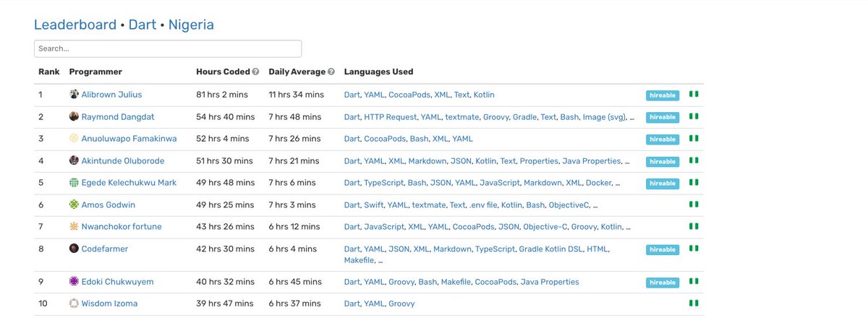This screenshot has width=868, height=318.
Task: Open Amos Godwin's profile link
Action: click(108, 205)
